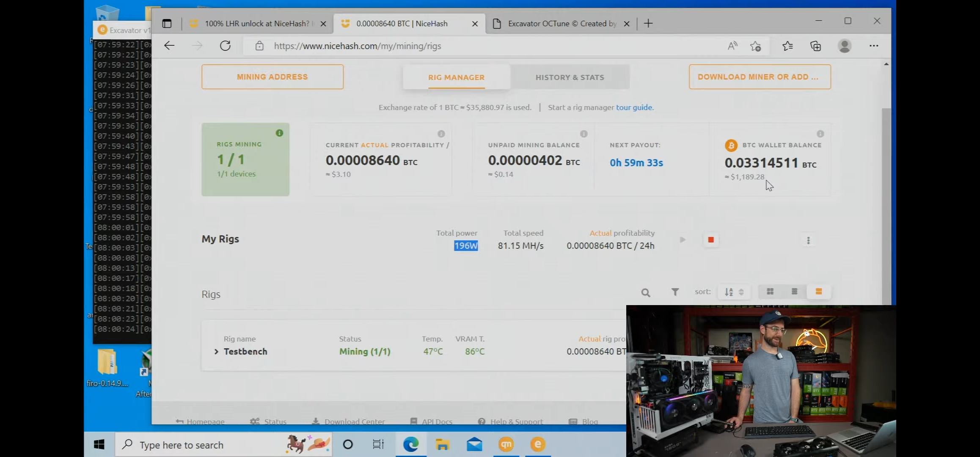Expand the Testbench rig row

click(216, 352)
